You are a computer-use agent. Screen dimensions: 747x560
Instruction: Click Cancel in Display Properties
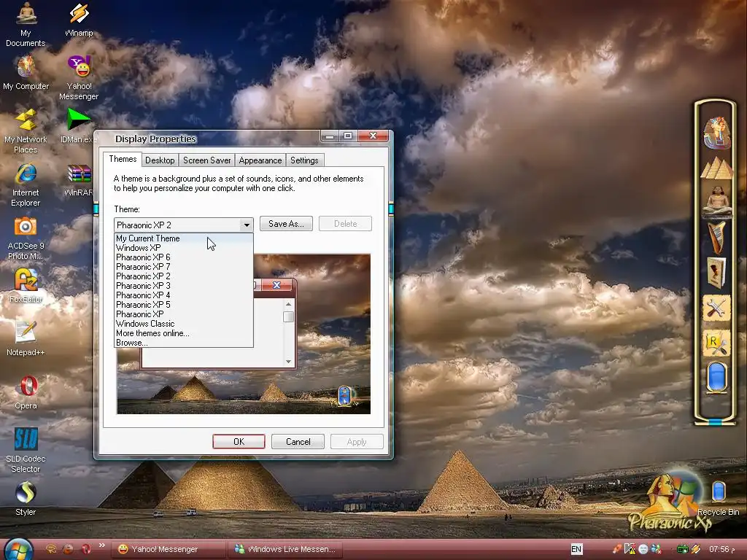(x=298, y=441)
